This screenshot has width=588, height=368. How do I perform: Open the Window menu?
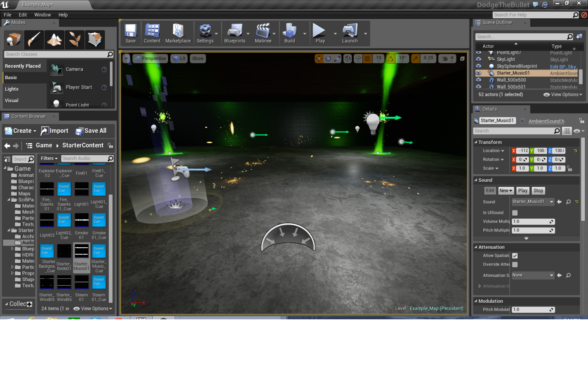tap(42, 15)
